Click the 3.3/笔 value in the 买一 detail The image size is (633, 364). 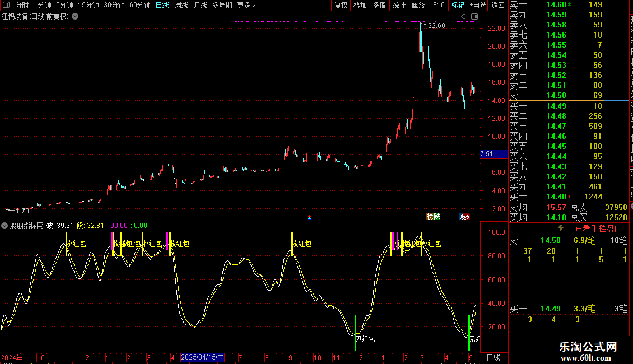(585, 309)
